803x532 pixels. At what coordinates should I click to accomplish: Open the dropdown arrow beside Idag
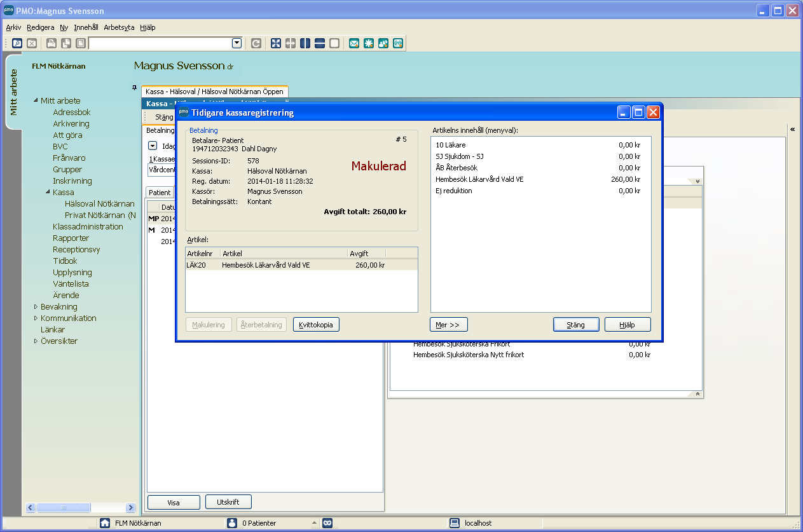pyautogui.click(x=152, y=146)
